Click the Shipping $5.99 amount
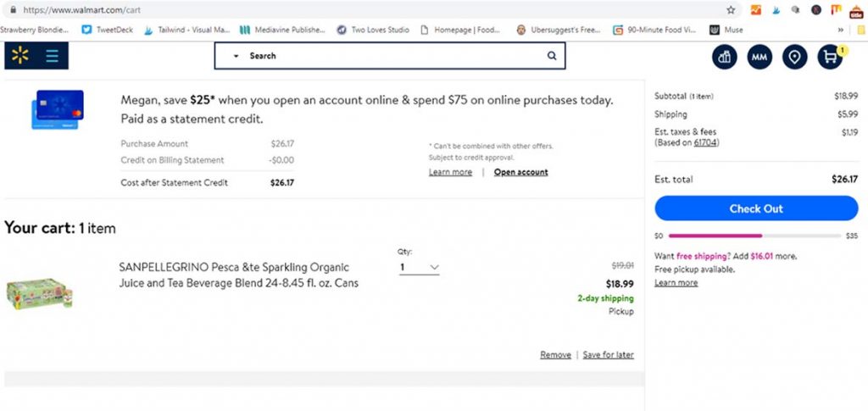This screenshot has height=411, width=868. pyautogui.click(x=848, y=114)
